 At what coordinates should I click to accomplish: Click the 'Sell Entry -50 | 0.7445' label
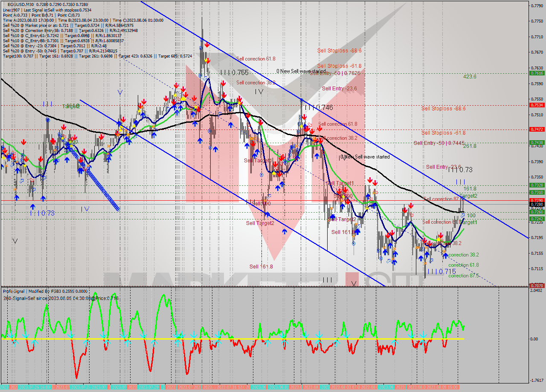(x=439, y=143)
